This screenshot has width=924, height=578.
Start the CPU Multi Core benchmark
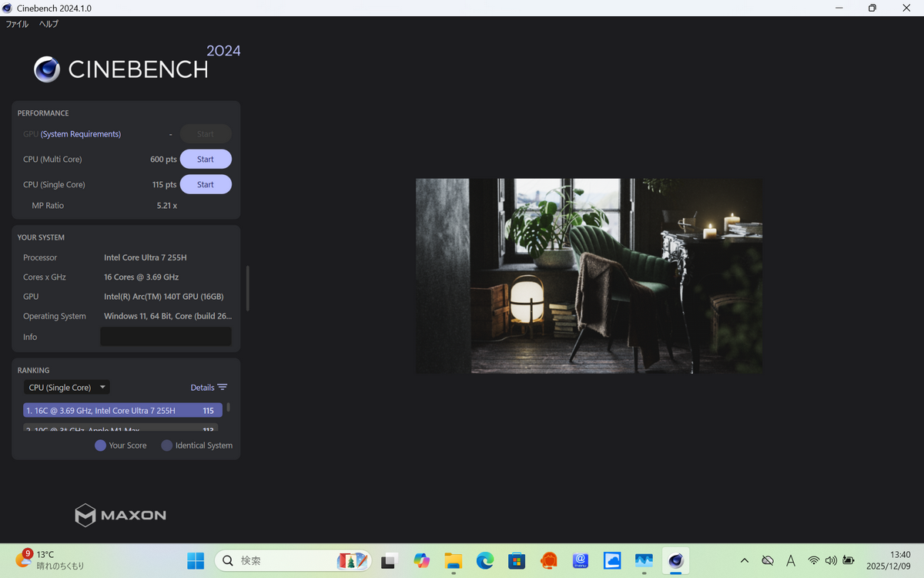[x=206, y=160]
